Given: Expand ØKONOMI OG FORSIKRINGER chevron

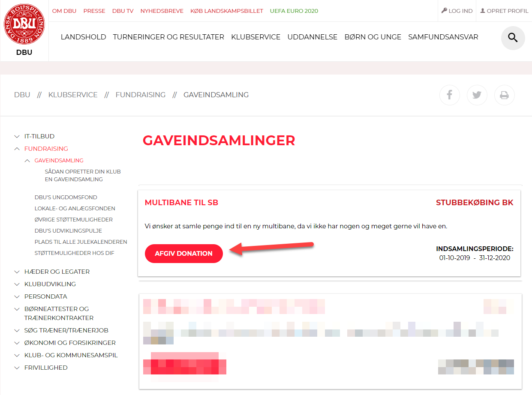Looking at the screenshot, I should pyautogui.click(x=17, y=343).
